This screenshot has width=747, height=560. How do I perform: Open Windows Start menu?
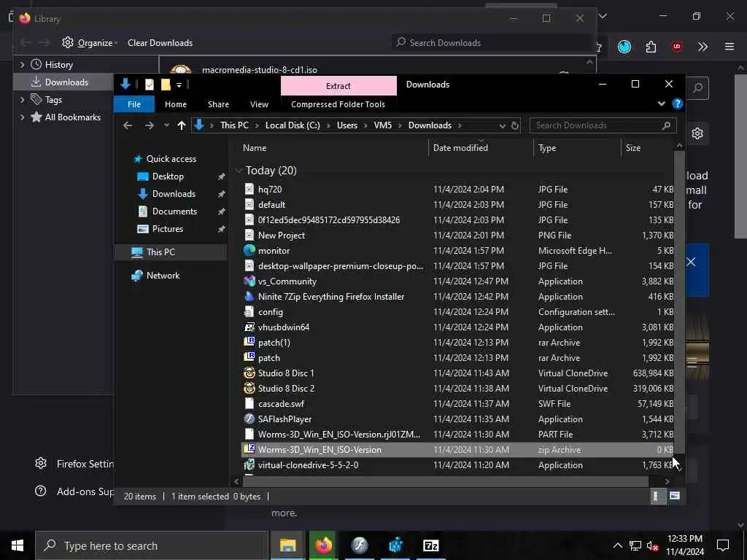click(x=18, y=545)
